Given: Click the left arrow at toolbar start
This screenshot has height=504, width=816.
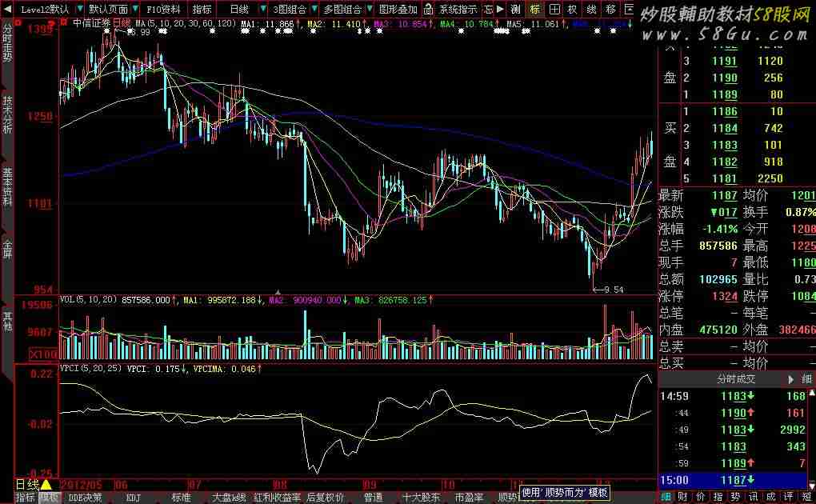Looking at the screenshot, I should 9,9.
